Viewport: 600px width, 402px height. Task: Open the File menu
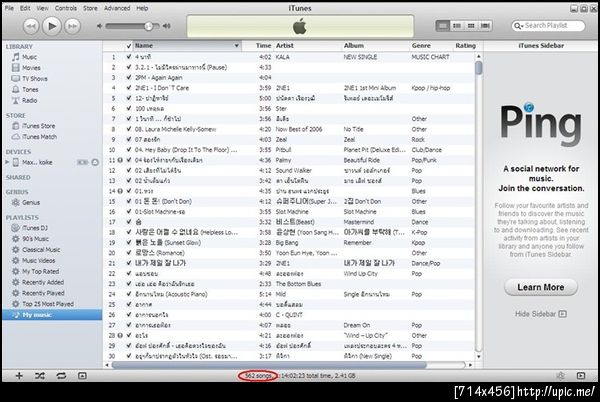[9, 8]
